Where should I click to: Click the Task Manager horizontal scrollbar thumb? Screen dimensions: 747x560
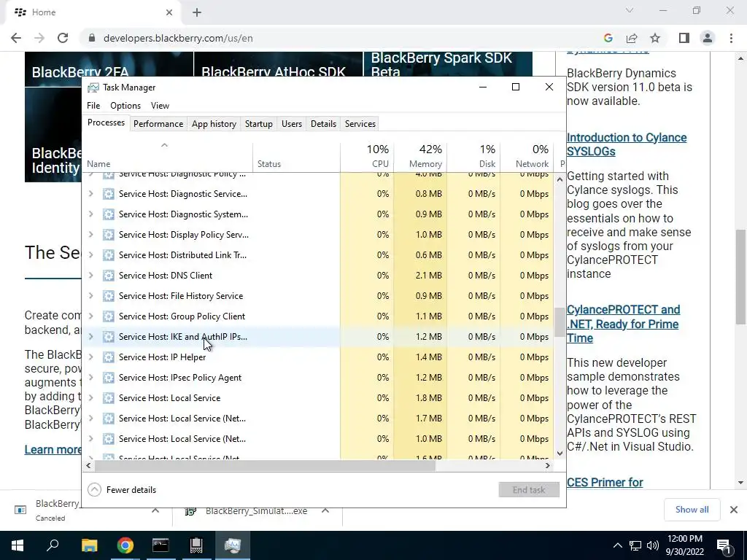click(265, 465)
